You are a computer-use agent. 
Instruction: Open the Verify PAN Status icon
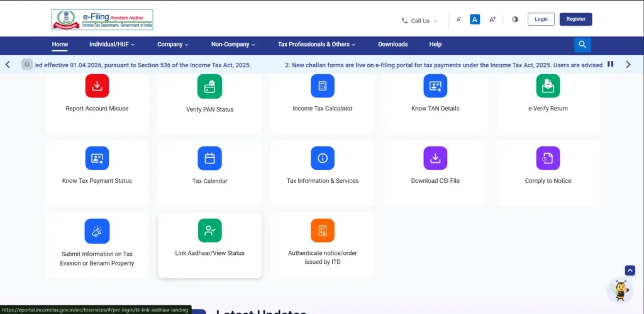point(209,86)
